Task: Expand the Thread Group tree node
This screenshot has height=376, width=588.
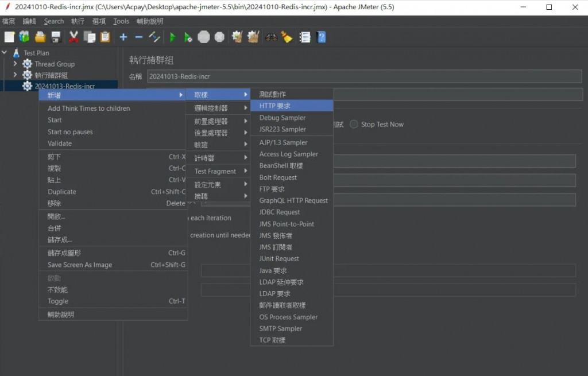Action: click(x=15, y=64)
